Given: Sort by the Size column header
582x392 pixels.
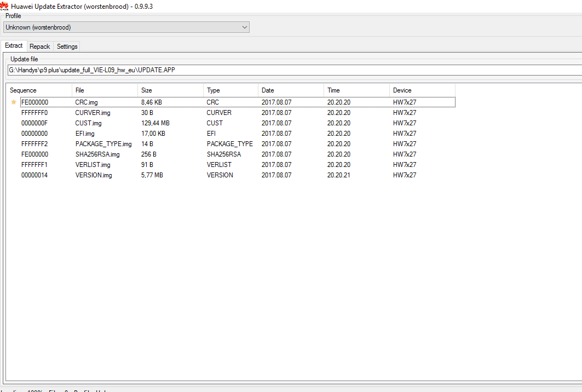Looking at the screenshot, I should [x=170, y=90].
